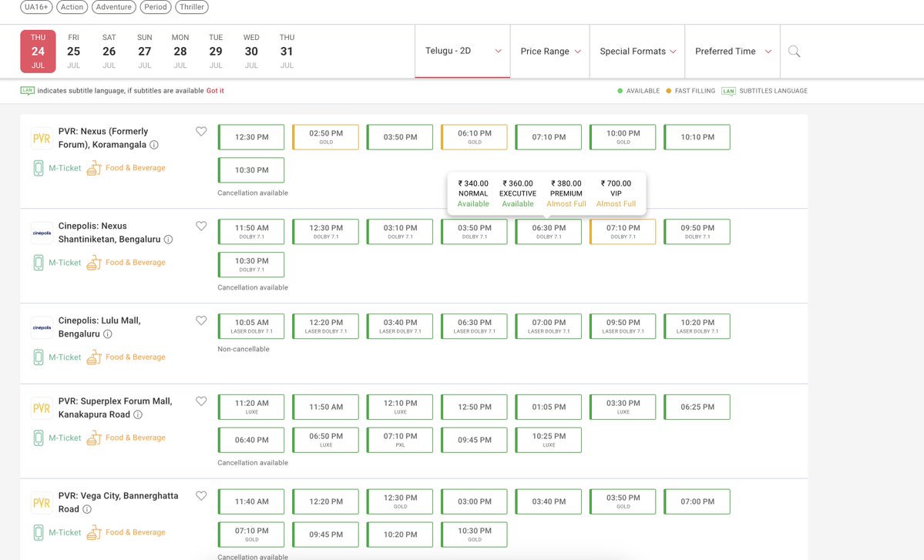This screenshot has width=924, height=560.
Task: Expand the Telugu - 2D language dropdown
Action: click(x=462, y=52)
